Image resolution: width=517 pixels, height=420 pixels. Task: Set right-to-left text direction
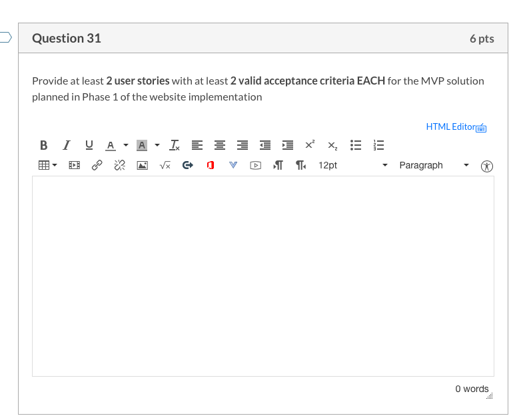point(300,165)
